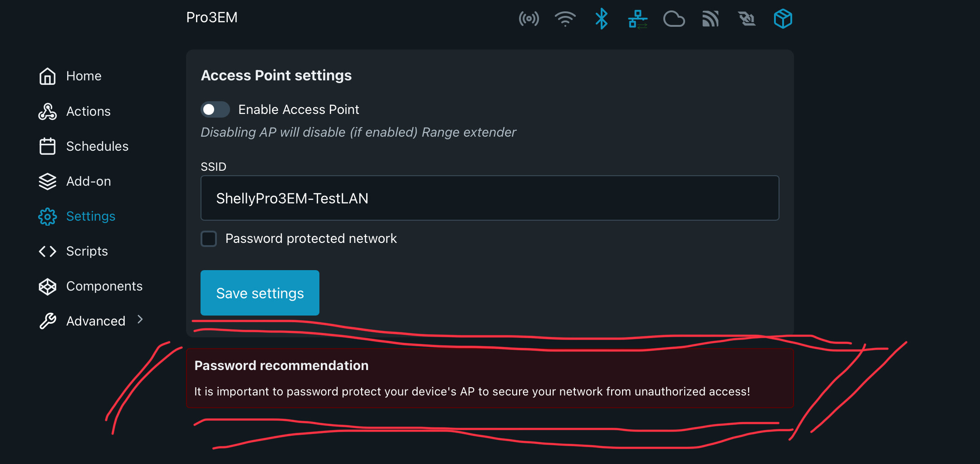Toggle the Enable Access Point switch
The width and height of the screenshot is (980, 464).
click(x=215, y=109)
